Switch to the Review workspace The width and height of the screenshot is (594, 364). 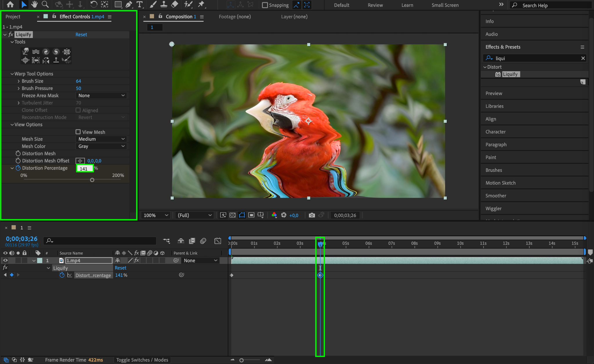(x=375, y=5)
